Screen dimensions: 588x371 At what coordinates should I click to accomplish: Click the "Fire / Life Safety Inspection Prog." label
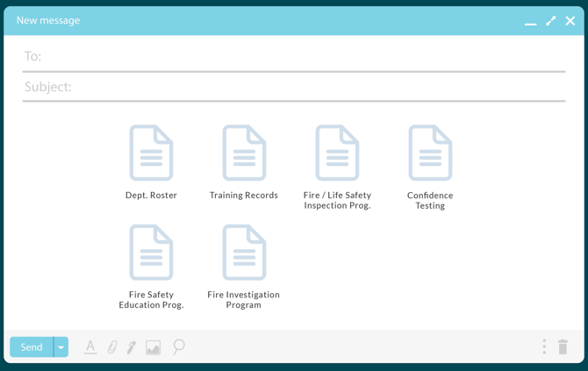pyautogui.click(x=337, y=201)
